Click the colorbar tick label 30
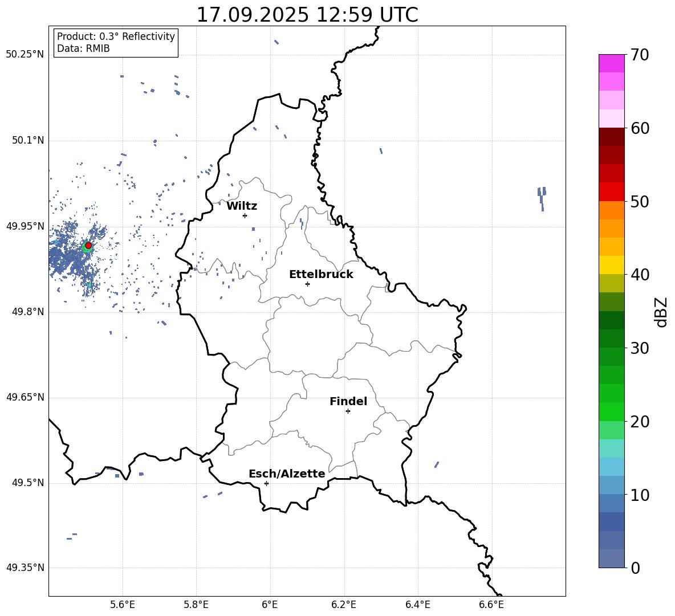Viewport: 675px width, 616px height. pyautogui.click(x=640, y=348)
